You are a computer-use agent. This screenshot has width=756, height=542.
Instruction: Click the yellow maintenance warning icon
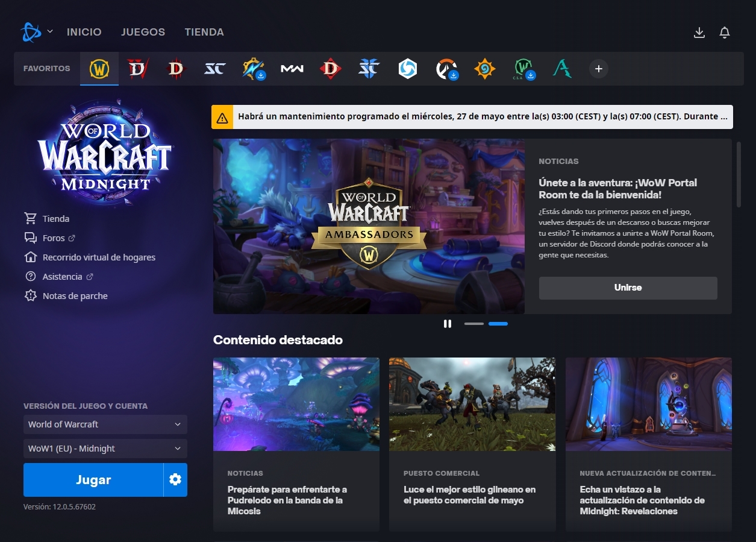(x=222, y=117)
